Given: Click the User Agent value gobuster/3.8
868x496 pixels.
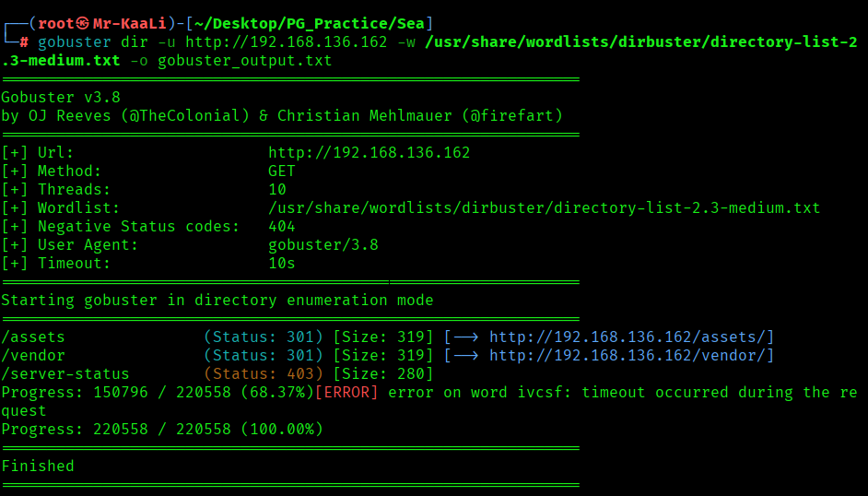Looking at the screenshot, I should pyautogui.click(x=323, y=245).
